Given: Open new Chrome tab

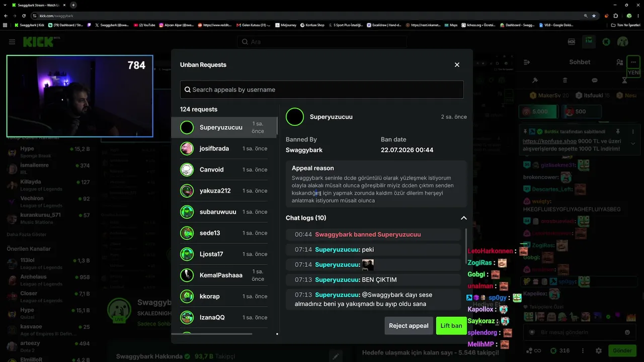Looking at the screenshot, I should pyautogui.click(x=73, y=5).
